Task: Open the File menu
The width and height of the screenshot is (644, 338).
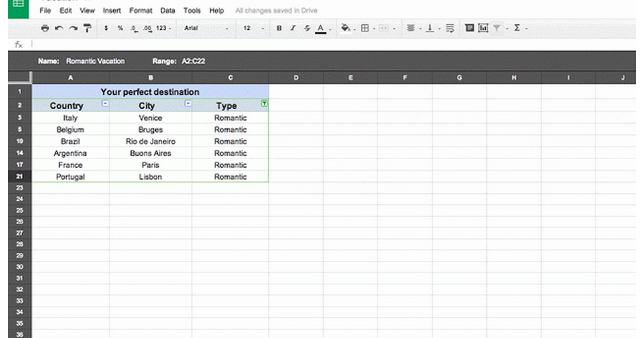Action: click(45, 10)
